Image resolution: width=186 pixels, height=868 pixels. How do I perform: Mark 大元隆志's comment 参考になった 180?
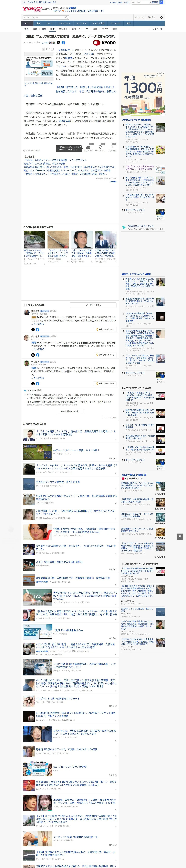(105, 384)
